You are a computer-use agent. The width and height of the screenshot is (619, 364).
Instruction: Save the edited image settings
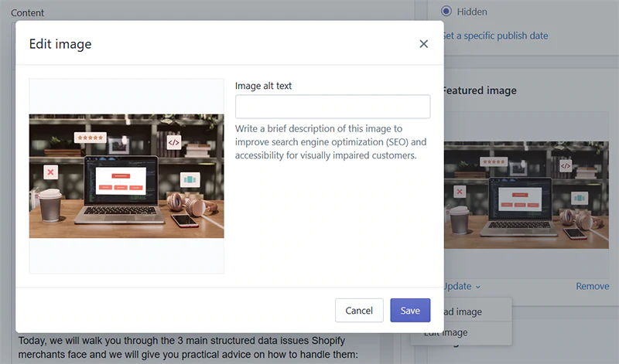(x=410, y=311)
